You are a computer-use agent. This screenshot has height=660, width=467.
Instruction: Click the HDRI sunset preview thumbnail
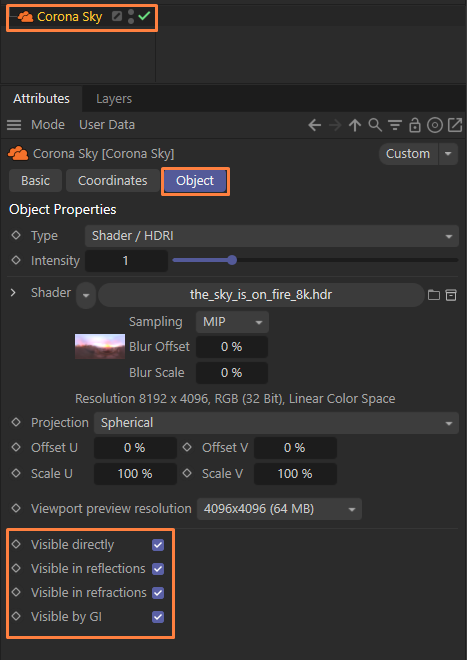[100, 346]
